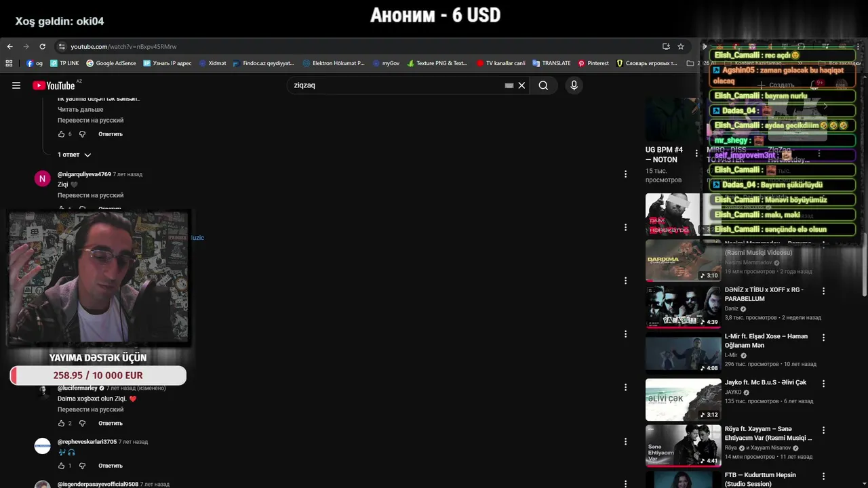Open the 'Словарь игровых' bookmark
This screenshot has height=488, width=868.
(x=647, y=63)
